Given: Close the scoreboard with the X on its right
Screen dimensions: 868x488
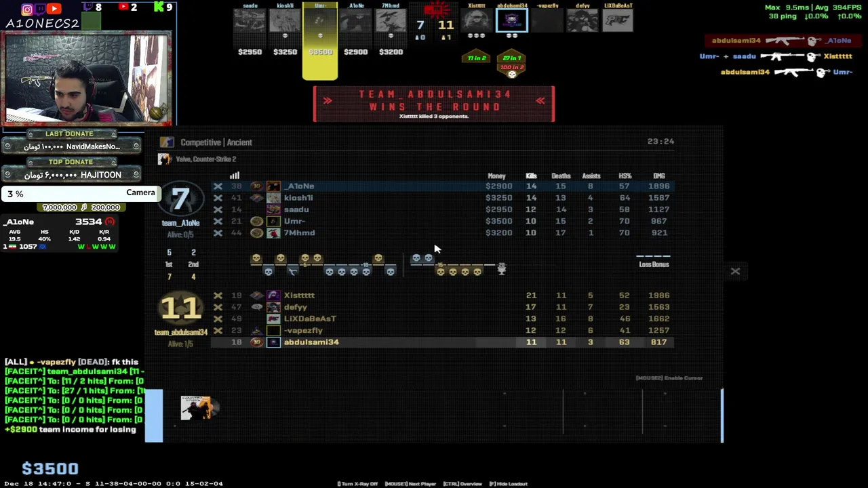Looking at the screenshot, I should tap(735, 271).
